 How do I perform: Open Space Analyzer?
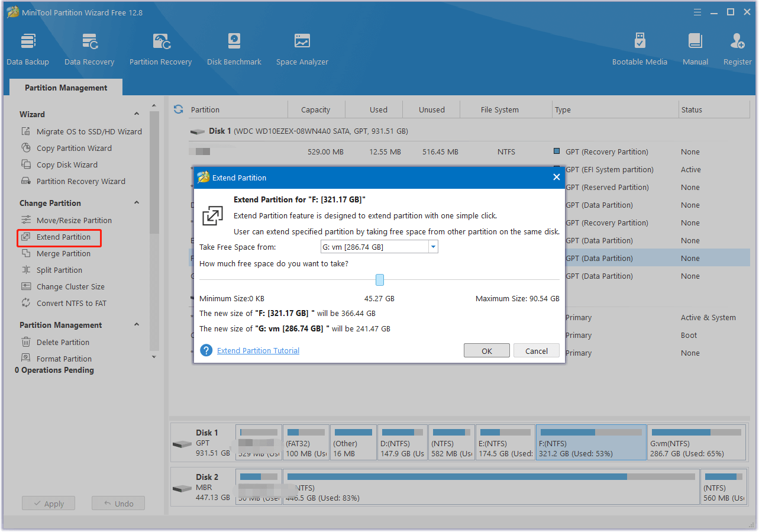(x=302, y=49)
